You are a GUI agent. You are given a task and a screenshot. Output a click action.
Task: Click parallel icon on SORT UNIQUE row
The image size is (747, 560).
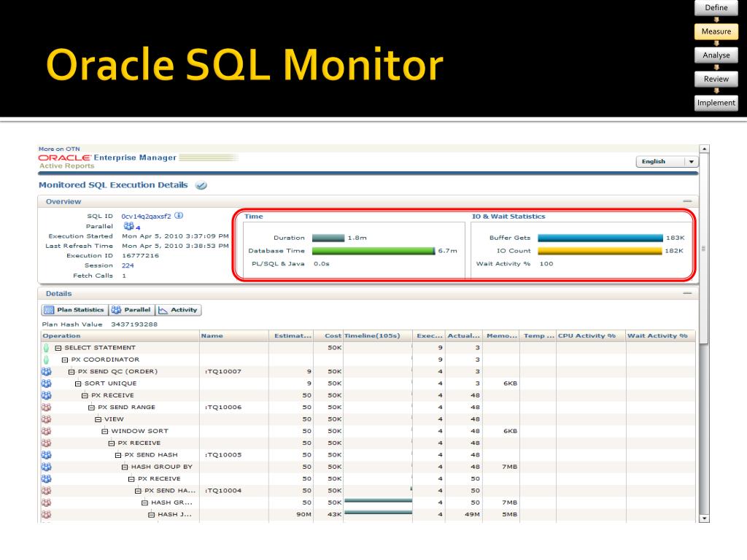[x=46, y=384]
